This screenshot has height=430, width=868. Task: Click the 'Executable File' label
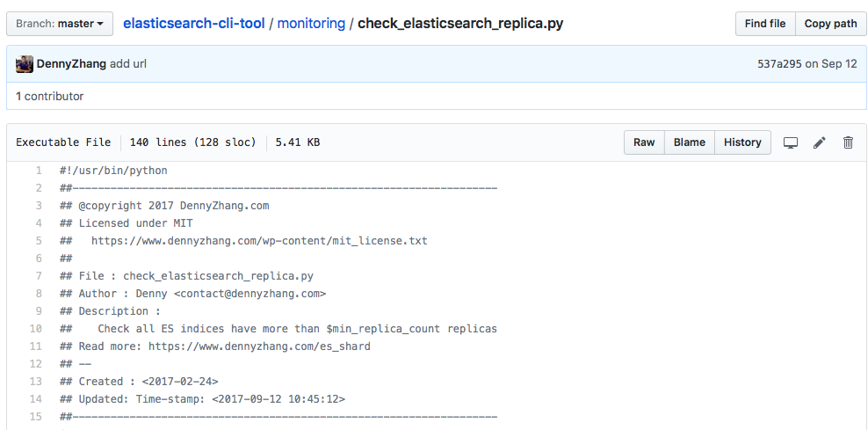(63, 142)
